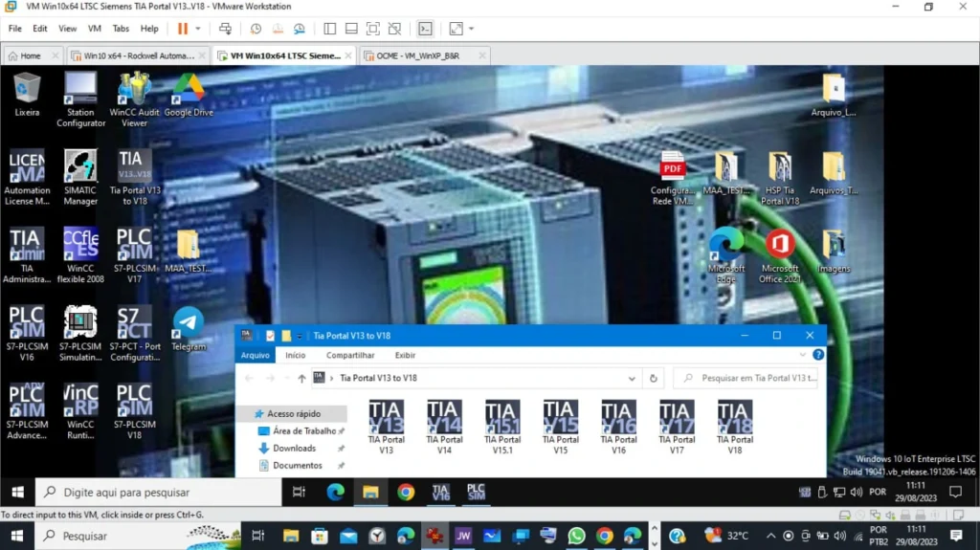
Task: Open Configura Rede VM PDF file
Action: (672, 179)
